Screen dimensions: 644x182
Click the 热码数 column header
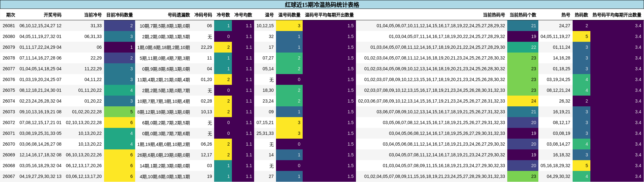[582, 15]
